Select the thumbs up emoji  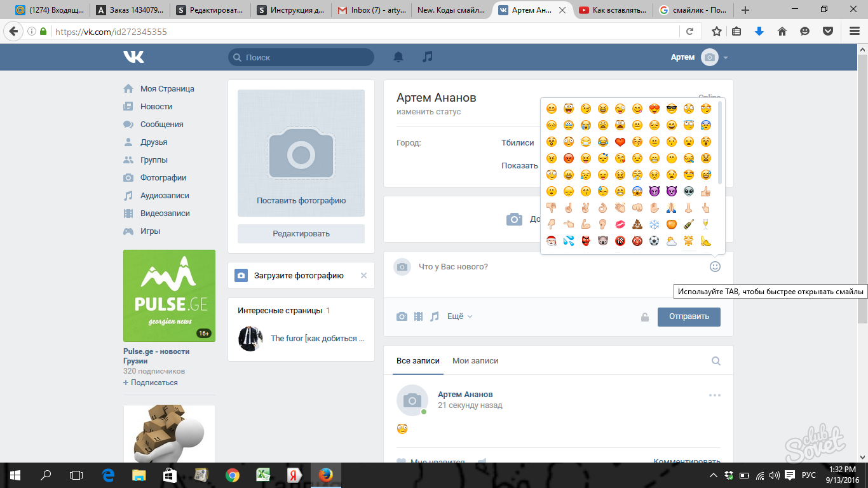point(705,191)
